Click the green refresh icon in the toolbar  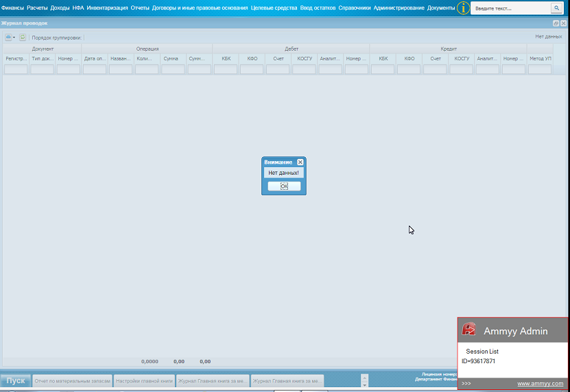[x=23, y=37]
